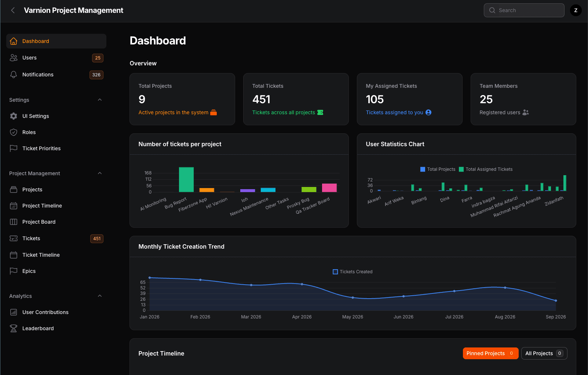Click "Tickets assigned to you" text

(x=394, y=112)
